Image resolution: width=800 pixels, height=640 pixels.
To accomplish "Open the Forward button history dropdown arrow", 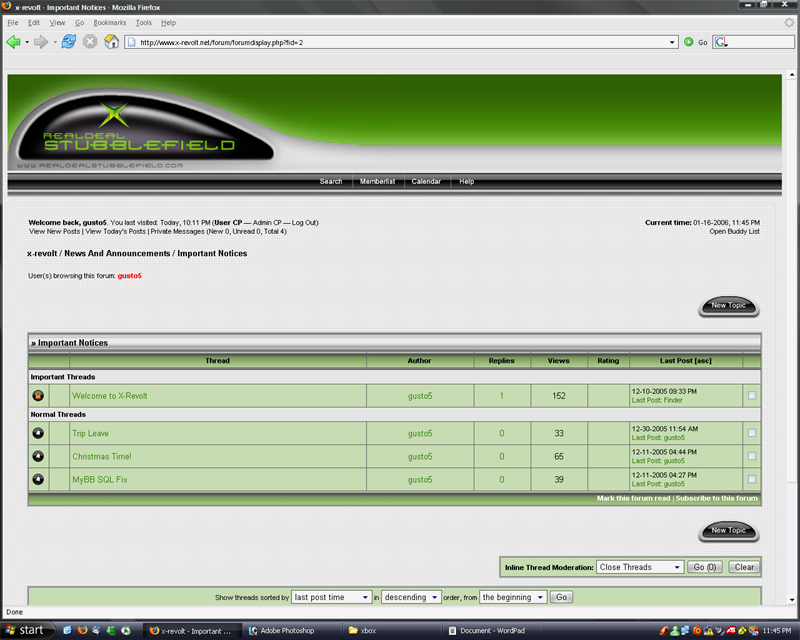I will (x=55, y=42).
